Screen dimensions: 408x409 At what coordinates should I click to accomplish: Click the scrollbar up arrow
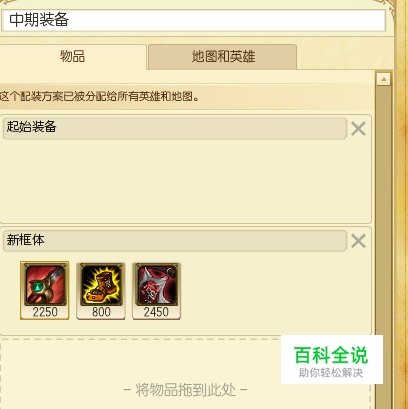click(384, 79)
